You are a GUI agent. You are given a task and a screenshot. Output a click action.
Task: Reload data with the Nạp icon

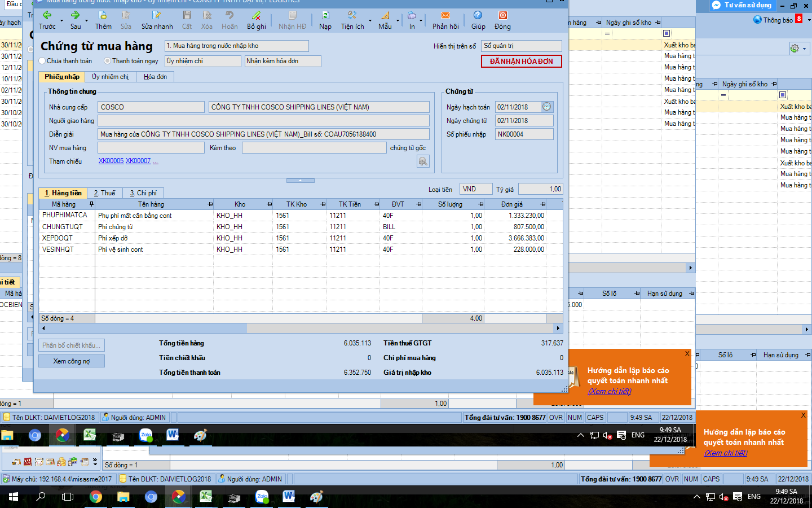(x=325, y=20)
